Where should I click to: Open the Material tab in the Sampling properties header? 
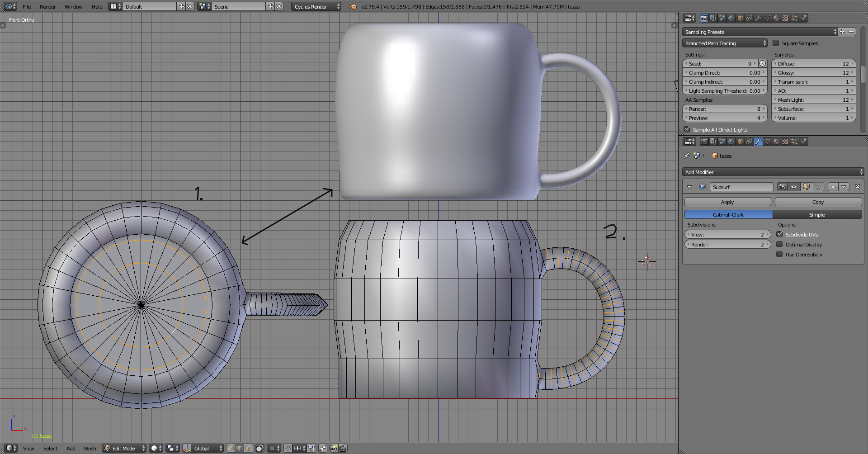coord(776,18)
